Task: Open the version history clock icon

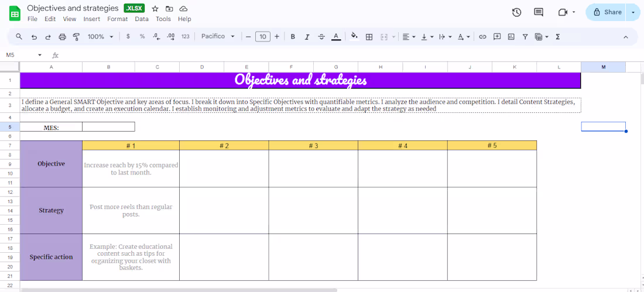Action: (x=517, y=12)
